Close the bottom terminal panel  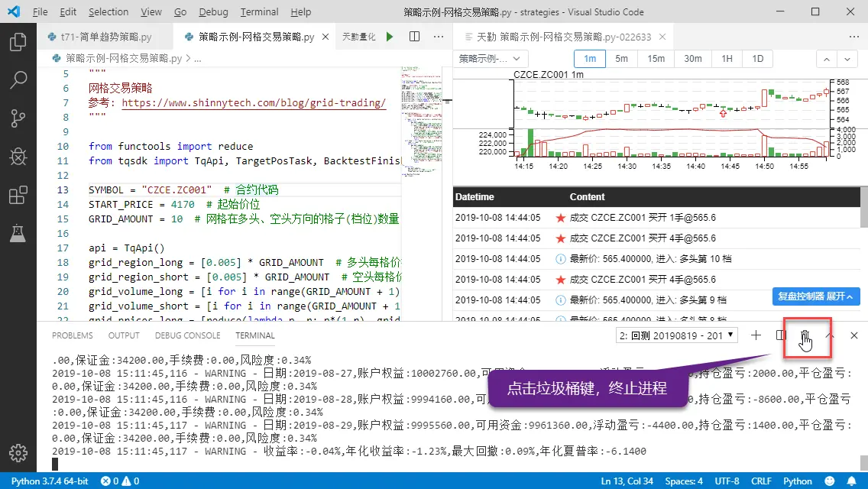pos(853,335)
